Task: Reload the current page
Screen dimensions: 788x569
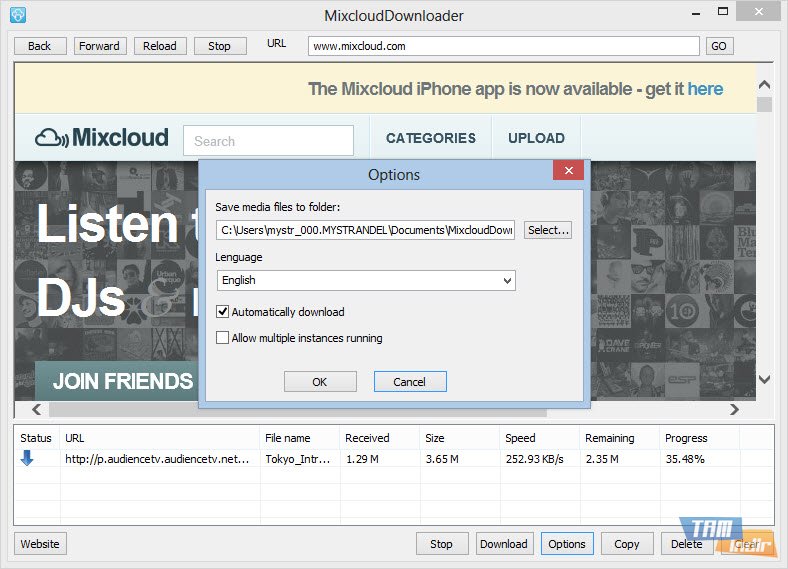Action: (160, 46)
